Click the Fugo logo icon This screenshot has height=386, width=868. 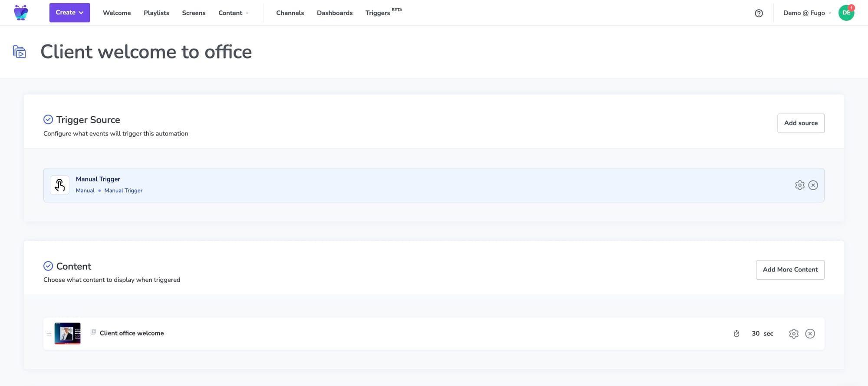(x=21, y=13)
